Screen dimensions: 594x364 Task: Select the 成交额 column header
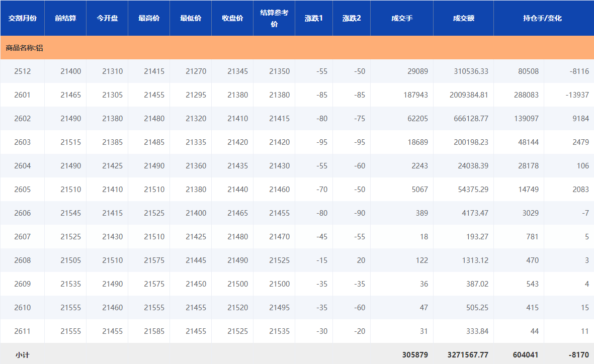tap(463, 18)
